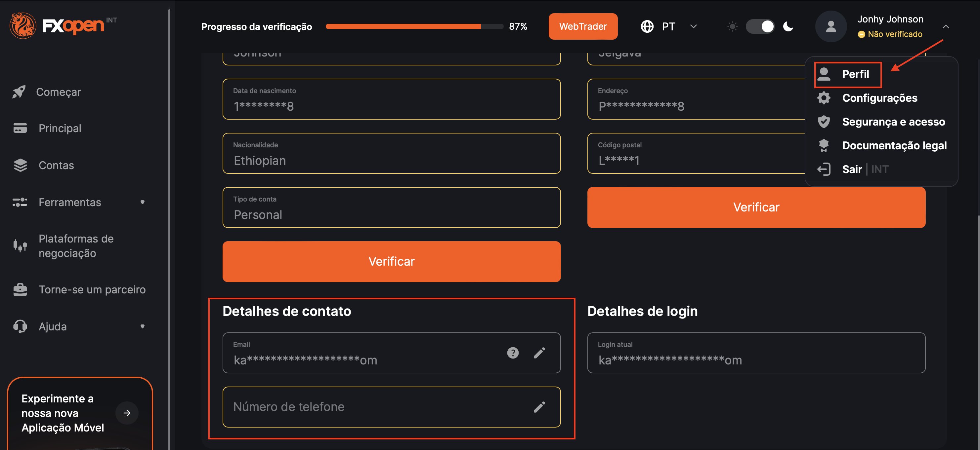Viewport: 980px width, 450px height.
Task: Click the mobile app arrow icon
Action: point(127,413)
